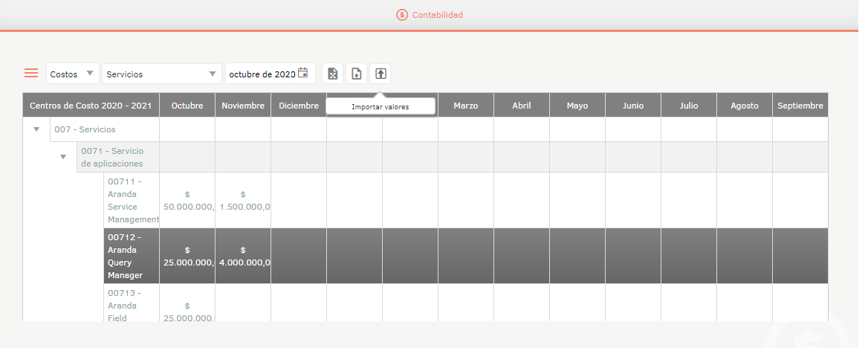Click the Contabilidad header icon
868x348 pixels.
pyautogui.click(x=402, y=15)
